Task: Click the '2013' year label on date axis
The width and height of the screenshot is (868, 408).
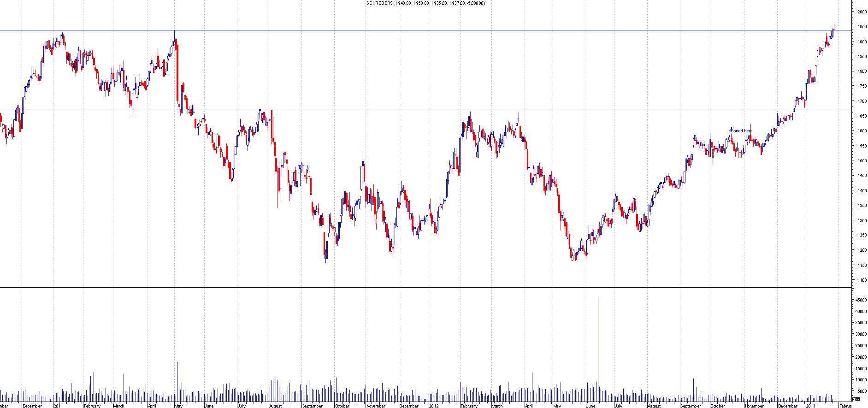Action: pos(810,406)
